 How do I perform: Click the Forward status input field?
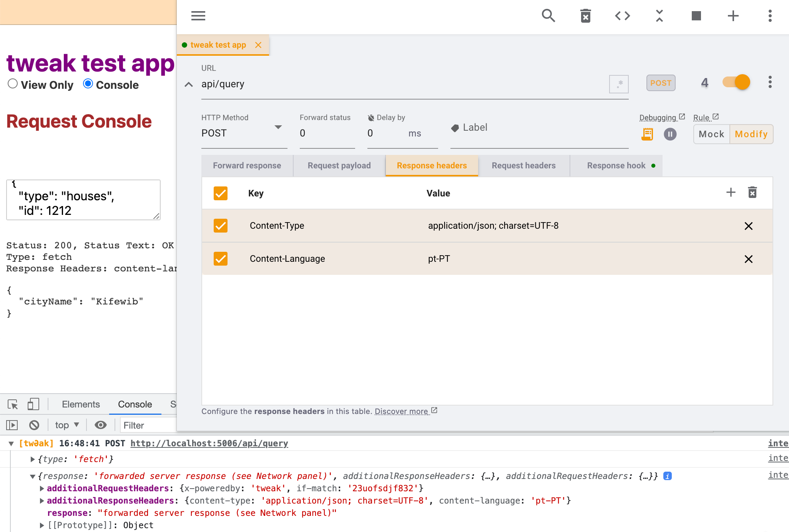pyautogui.click(x=327, y=133)
